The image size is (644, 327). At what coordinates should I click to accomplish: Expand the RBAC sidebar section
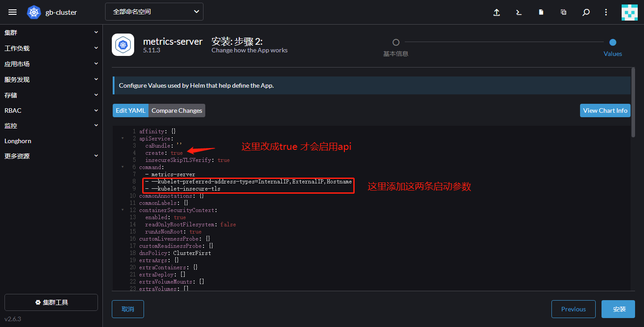(x=51, y=110)
